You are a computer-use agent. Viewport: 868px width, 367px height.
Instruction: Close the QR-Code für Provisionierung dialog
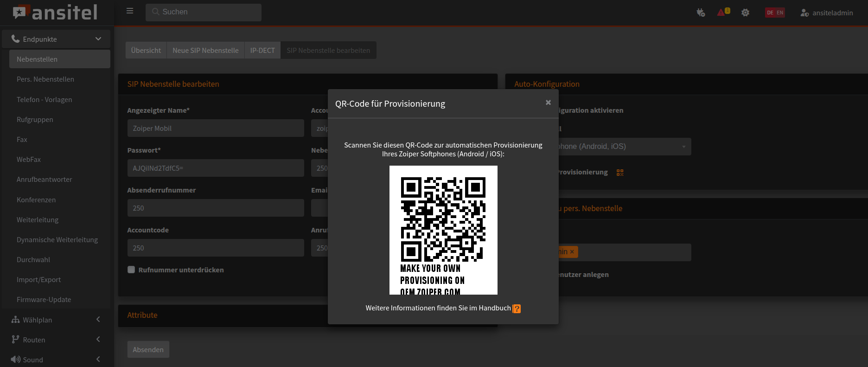548,103
